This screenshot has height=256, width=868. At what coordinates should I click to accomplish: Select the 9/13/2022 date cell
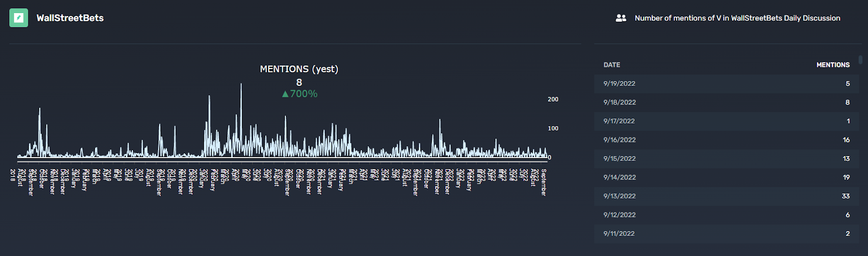pyautogui.click(x=619, y=196)
